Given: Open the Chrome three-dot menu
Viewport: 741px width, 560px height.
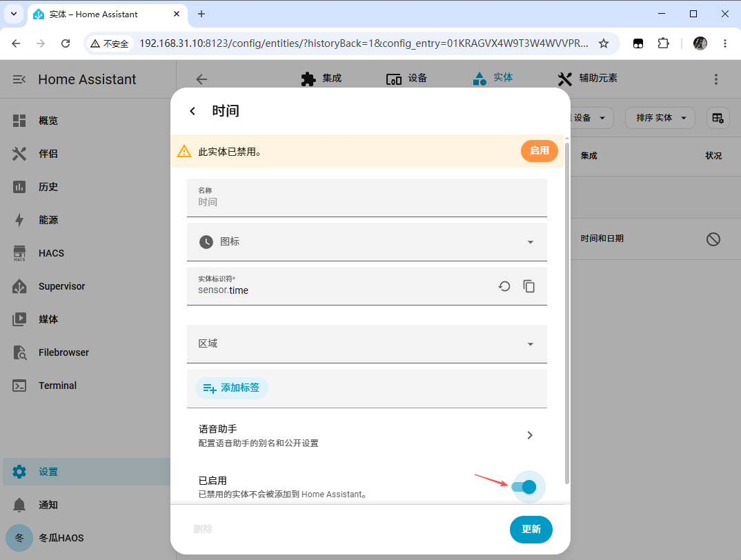Looking at the screenshot, I should [725, 43].
